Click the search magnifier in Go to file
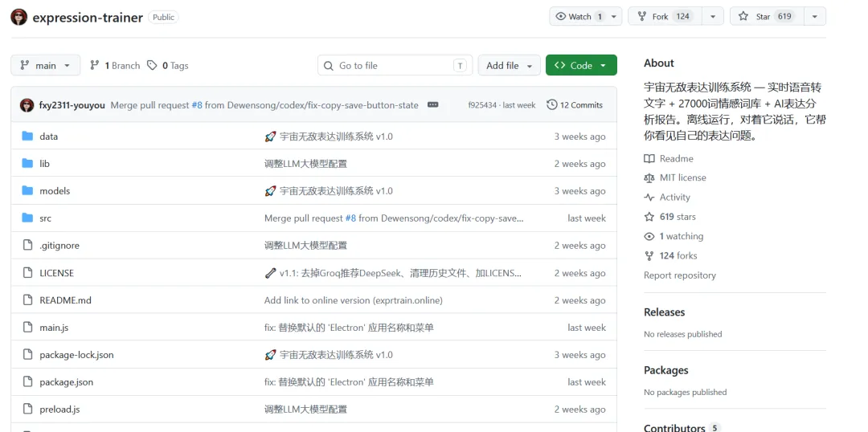868x432 pixels. pyautogui.click(x=328, y=66)
